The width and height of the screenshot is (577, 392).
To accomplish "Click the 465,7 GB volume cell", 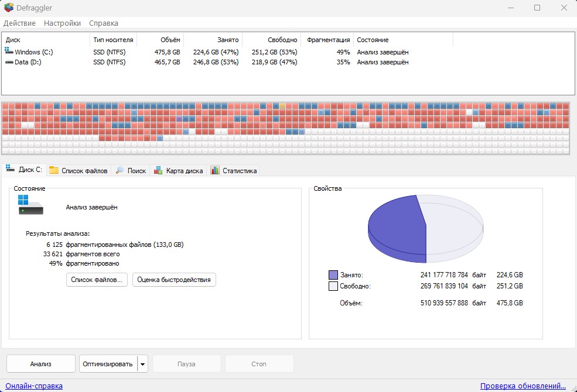I will click(x=168, y=62).
